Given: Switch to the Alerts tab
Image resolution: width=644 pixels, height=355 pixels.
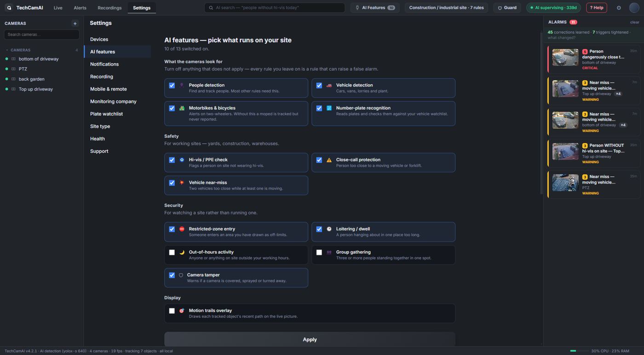Looking at the screenshot, I should pyautogui.click(x=80, y=8).
